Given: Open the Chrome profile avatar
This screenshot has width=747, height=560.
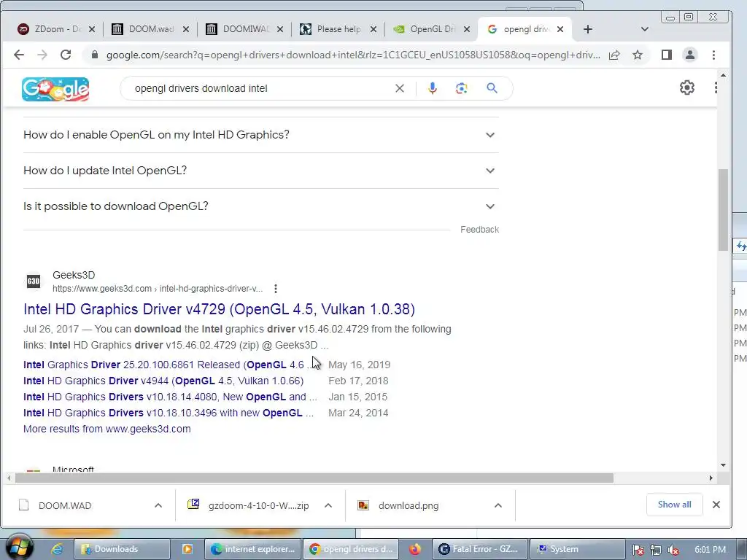Looking at the screenshot, I should (x=690, y=55).
